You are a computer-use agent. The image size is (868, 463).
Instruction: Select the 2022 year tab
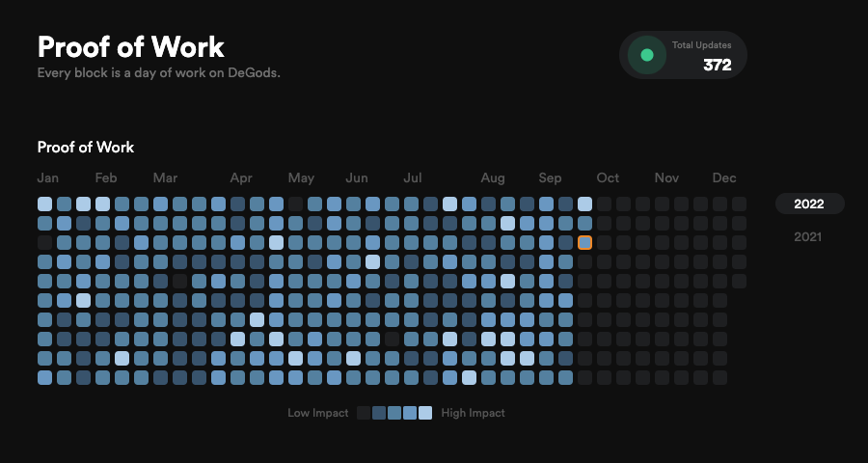(x=809, y=204)
